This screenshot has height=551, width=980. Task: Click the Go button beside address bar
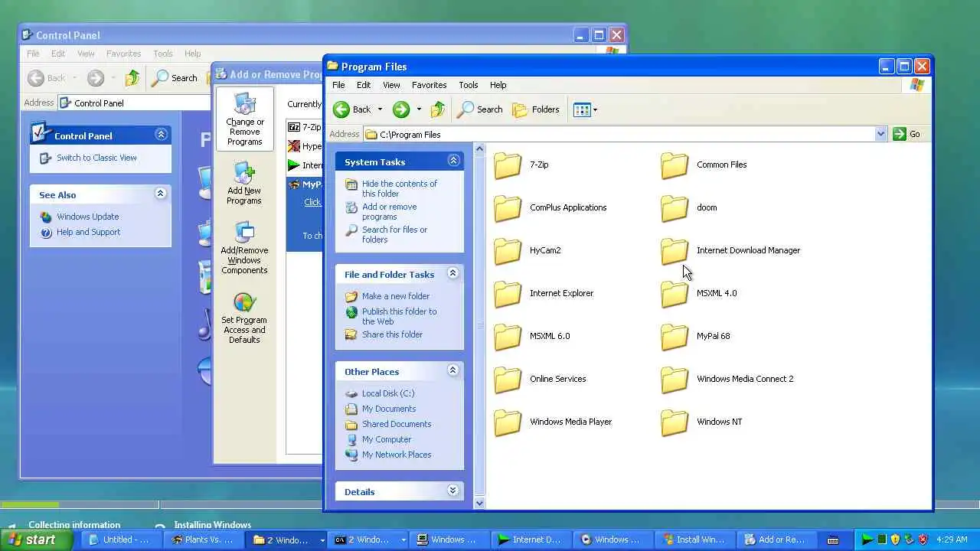coord(907,134)
